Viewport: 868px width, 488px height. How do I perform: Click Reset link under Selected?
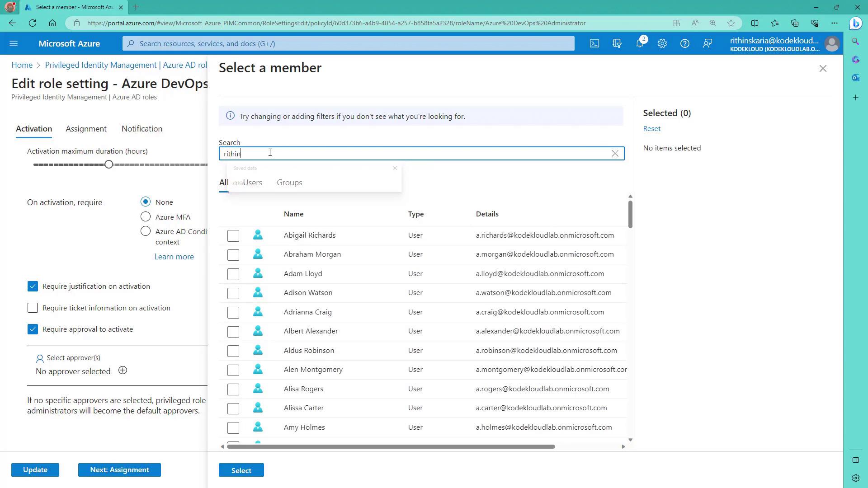tap(651, 129)
